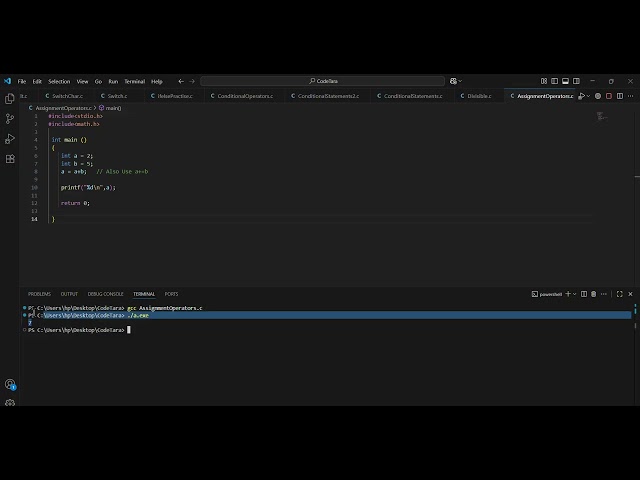The image size is (640, 480).
Task: Open editor More Actions ellipsis
Action: pyautogui.click(x=631, y=96)
